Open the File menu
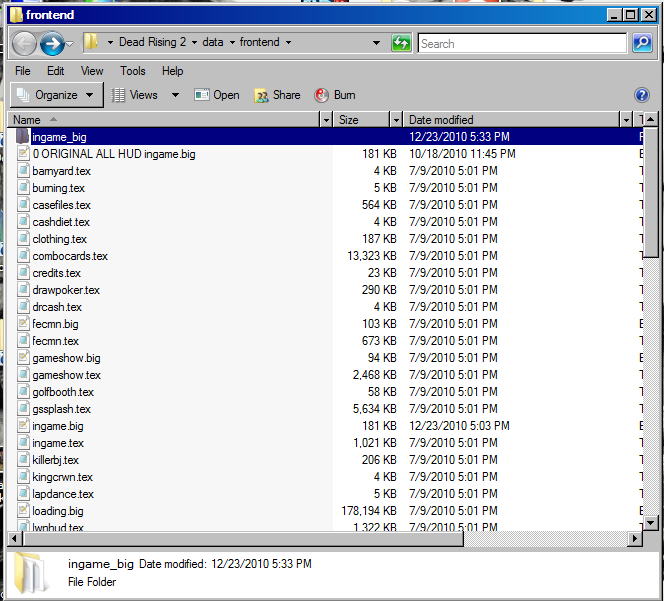The width and height of the screenshot is (664, 601). (23, 71)
